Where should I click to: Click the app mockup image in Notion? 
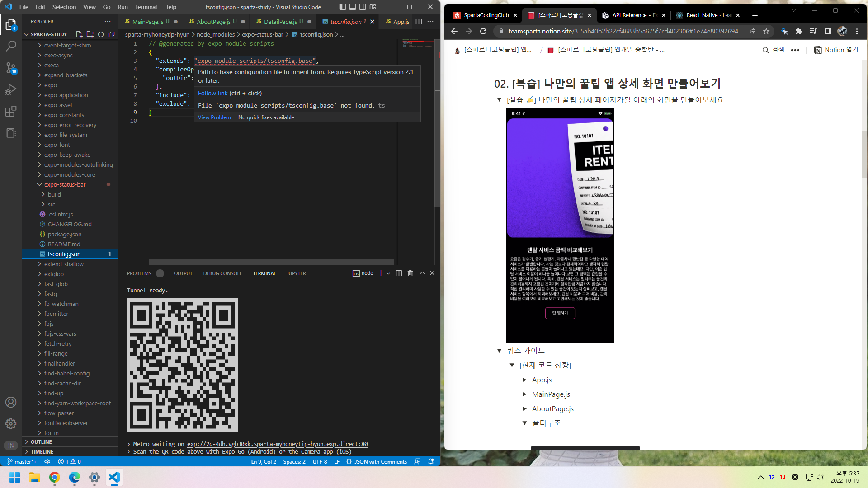[x=560, y=225]
